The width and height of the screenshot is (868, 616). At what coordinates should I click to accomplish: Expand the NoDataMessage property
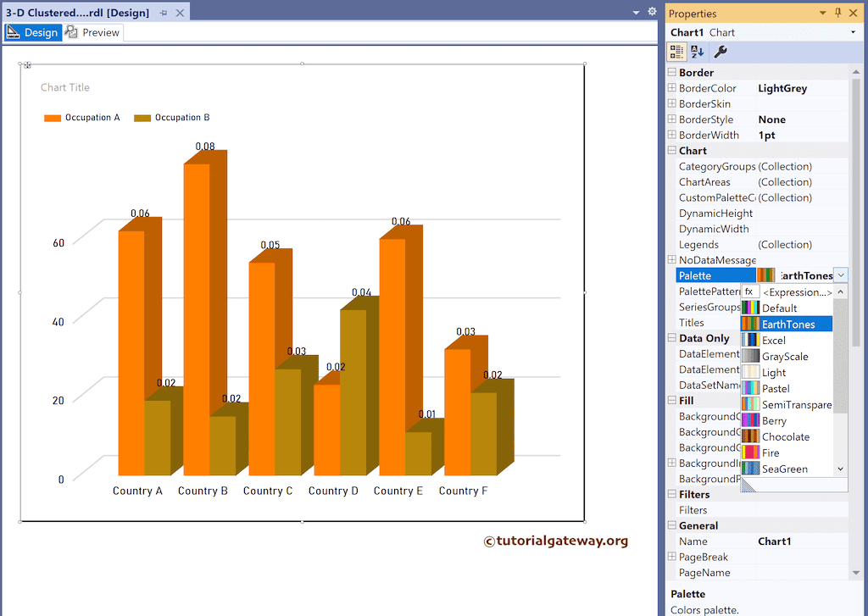[672, 259]
